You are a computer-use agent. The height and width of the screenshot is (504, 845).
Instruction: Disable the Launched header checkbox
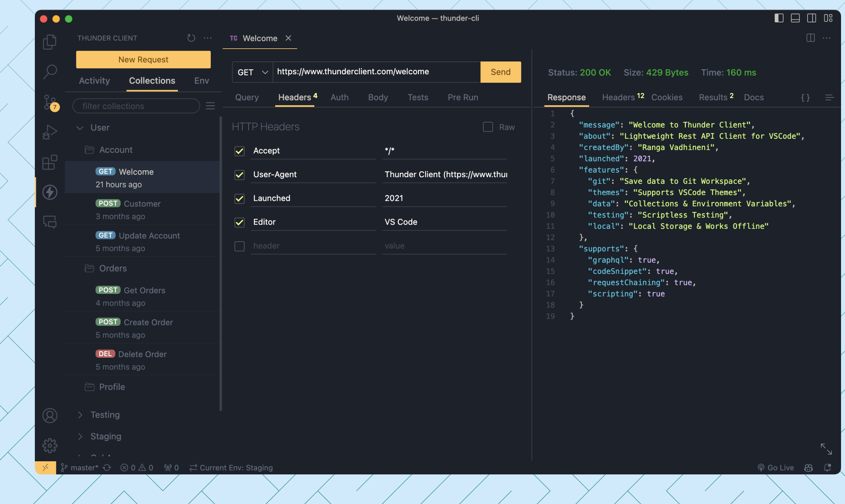[239, 198]
